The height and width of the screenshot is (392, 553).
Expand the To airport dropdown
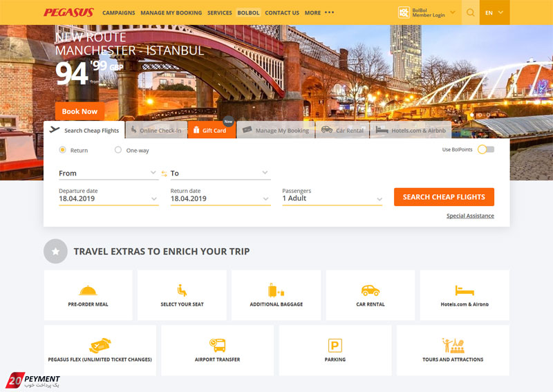(221, 174)
